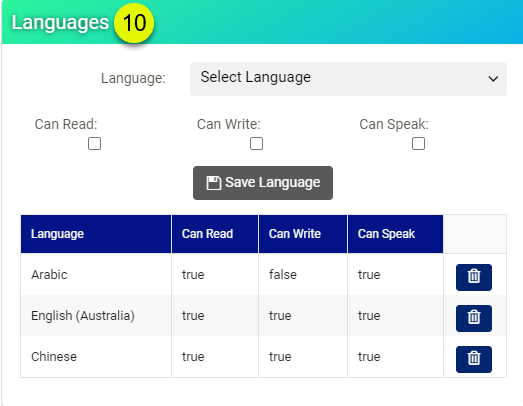Screen dimensions: 523x406
Task: Delete the Arabic language row
Action: tap(474, 277)
